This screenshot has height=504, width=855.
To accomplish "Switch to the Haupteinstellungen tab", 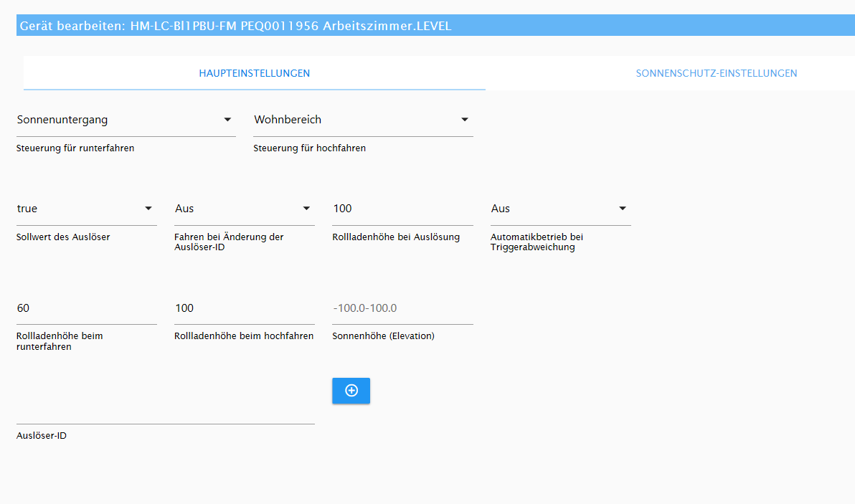I will [x=255, y=73].
